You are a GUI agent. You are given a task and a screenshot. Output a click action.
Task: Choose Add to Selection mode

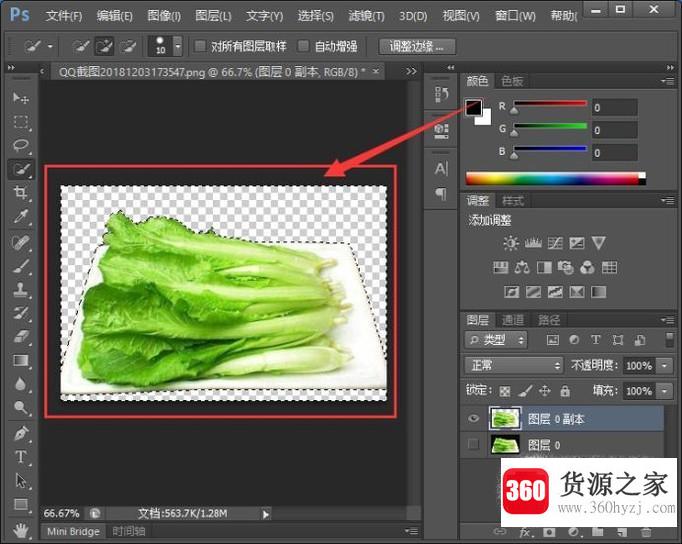(104, 46)
